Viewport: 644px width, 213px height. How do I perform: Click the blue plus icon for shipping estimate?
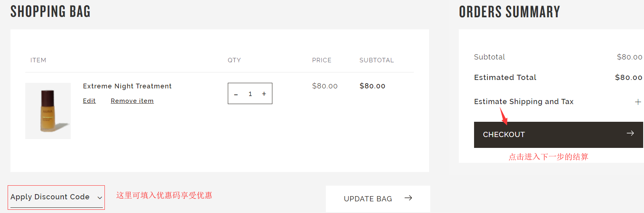(638, 102)
